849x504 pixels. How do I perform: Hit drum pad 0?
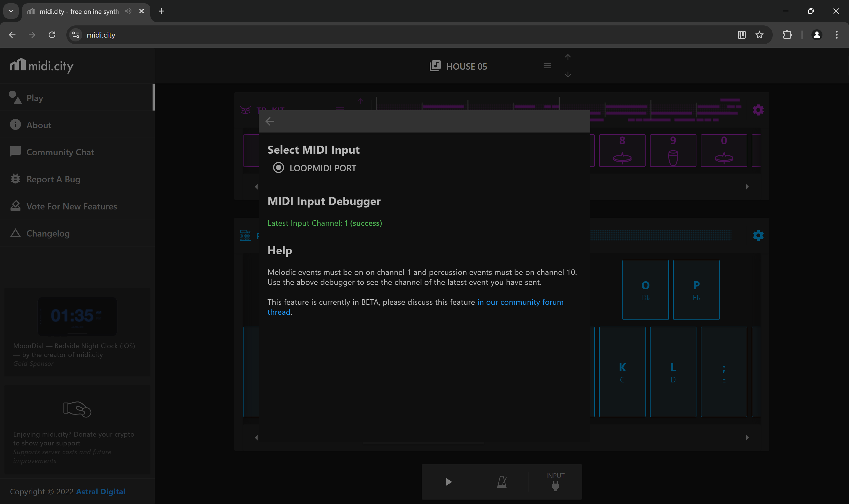click(724, 150)
